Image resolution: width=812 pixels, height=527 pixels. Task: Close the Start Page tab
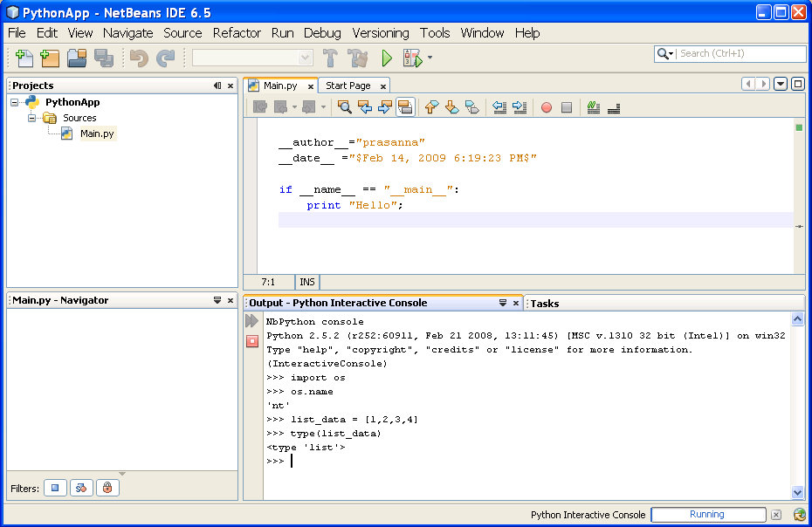383,86
